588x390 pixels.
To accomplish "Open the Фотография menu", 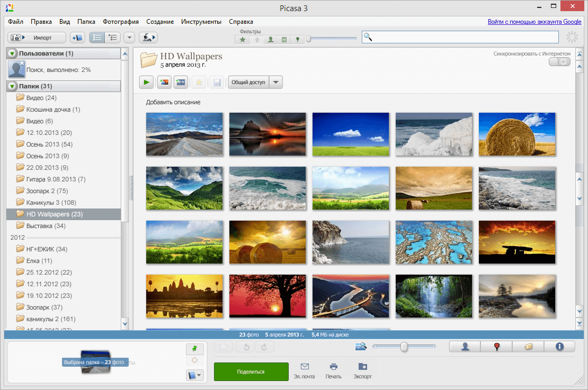I will (121, 22).
